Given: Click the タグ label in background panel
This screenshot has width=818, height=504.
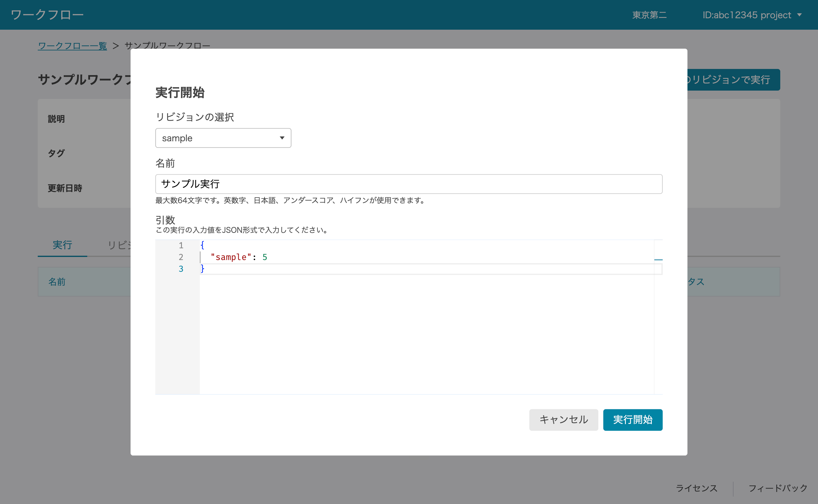Looking at the screenshot, I should 56,153.
